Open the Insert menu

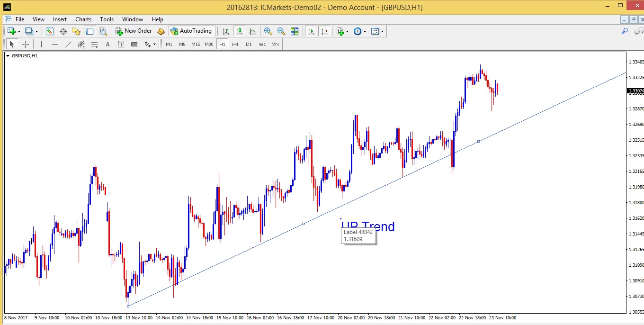click(x=60, y=19)
